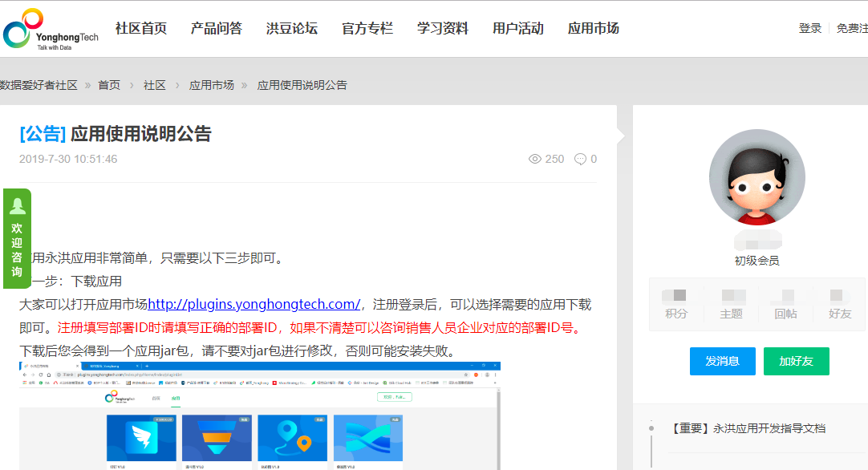Click the 登录 login link
This screenshot has height=470, width=868.
[810, 29]
